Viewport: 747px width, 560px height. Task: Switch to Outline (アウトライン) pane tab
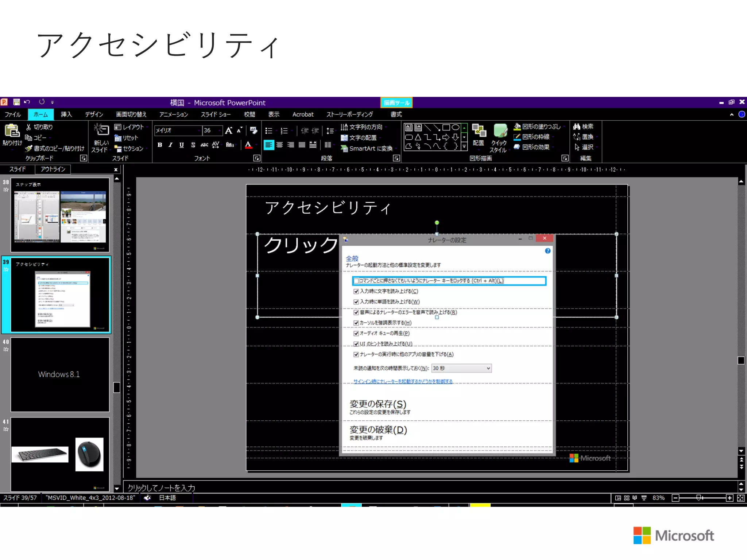[53, 169]
